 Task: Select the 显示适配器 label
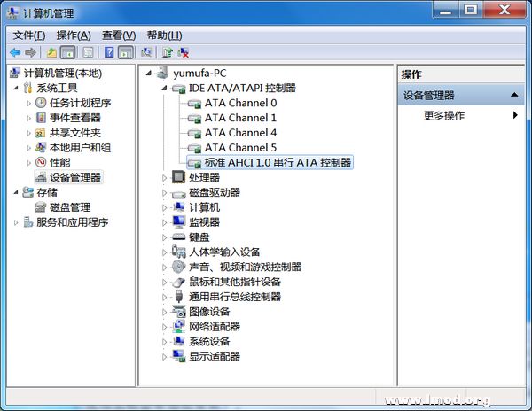(x=215, y=356)
